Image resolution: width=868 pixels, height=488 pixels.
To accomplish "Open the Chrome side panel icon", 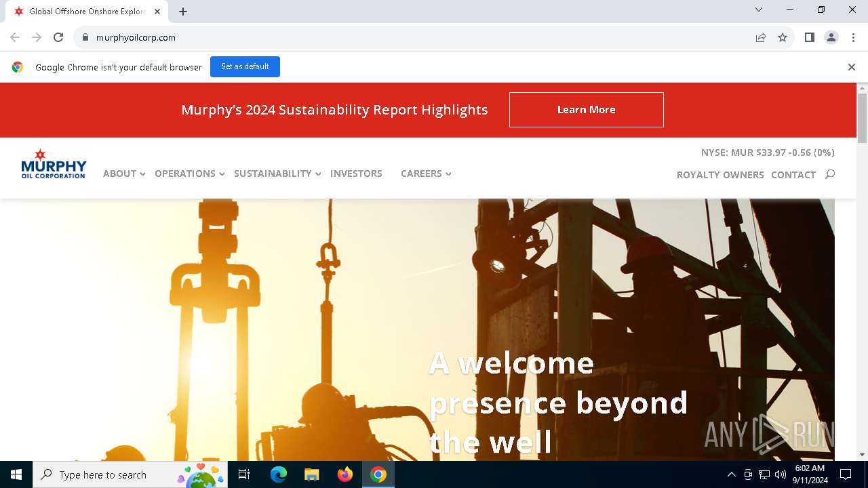I will click(x=809, y=37).
